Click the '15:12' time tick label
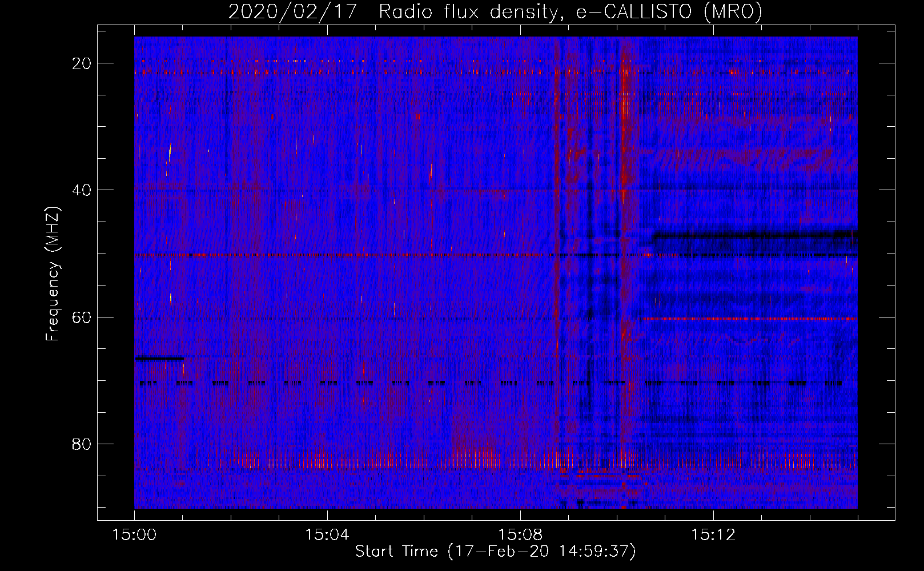The image size is (924, 571). tap(713, 535)
